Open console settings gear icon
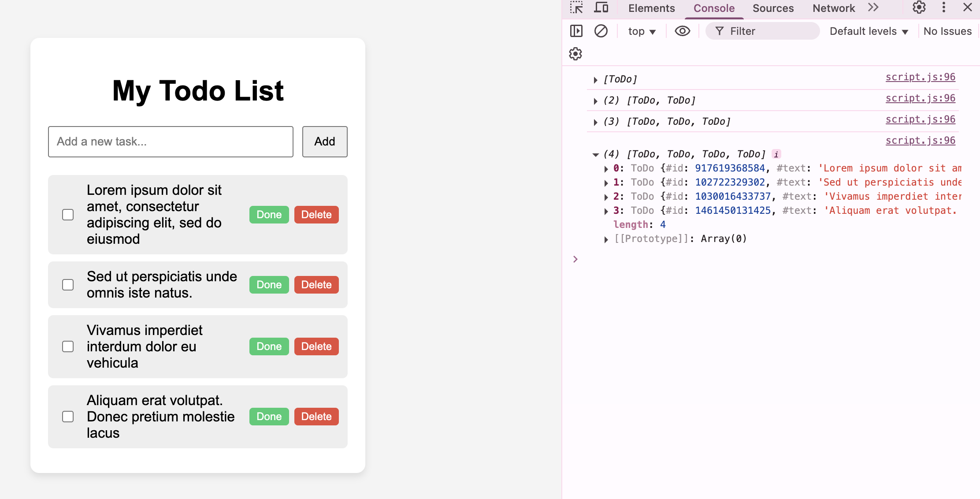Image resolution: width=980 pixels, height=499 pixels. [575, 54]
